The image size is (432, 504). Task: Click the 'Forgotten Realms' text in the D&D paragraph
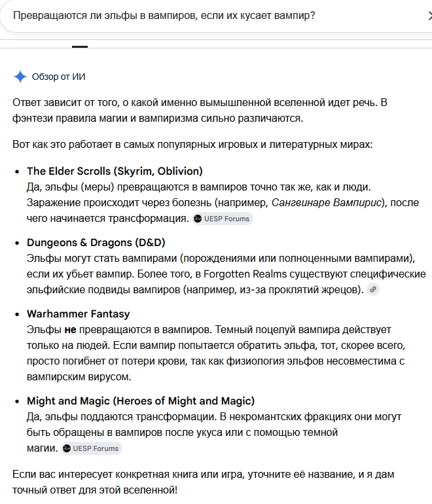point(245,274)
